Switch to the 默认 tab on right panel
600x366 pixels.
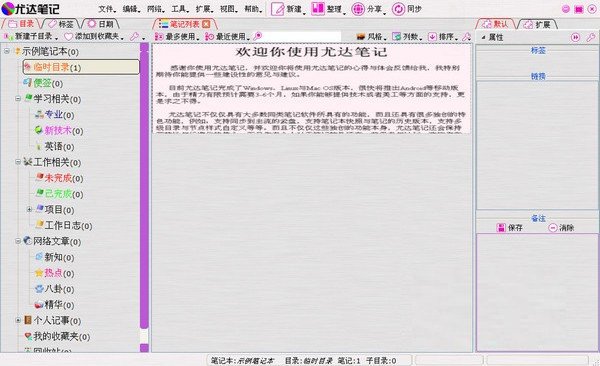click(x=495, y=24)
